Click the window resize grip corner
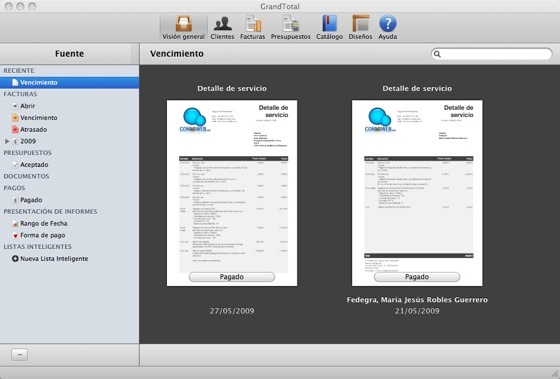The image size is (560, 379). pos(555,374)
